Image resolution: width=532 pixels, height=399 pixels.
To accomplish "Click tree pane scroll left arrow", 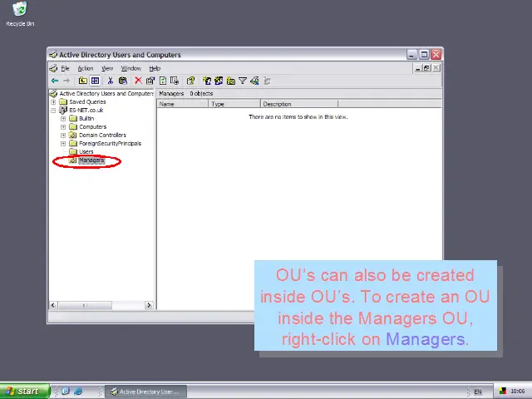I will (53, 305).
